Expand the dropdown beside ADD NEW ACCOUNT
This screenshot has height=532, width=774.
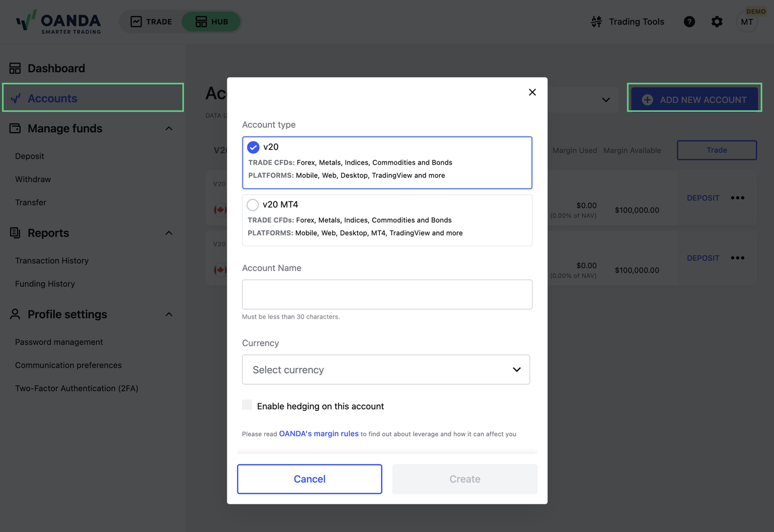pos(606,100)
